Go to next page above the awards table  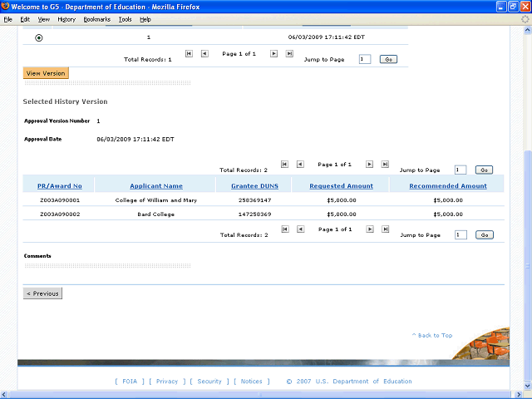point(369,165)
